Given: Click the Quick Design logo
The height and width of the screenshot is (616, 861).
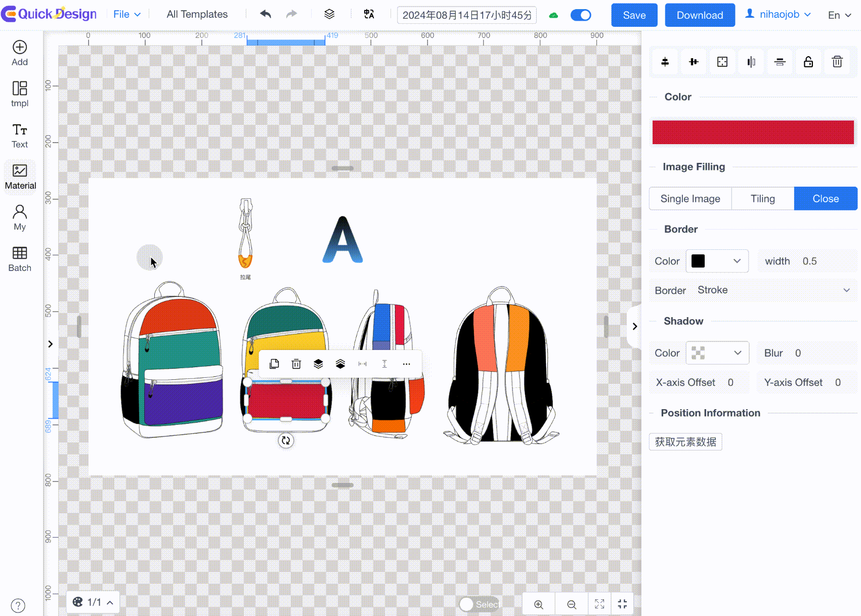Looking at the screenshot, I should pos(49,14).
